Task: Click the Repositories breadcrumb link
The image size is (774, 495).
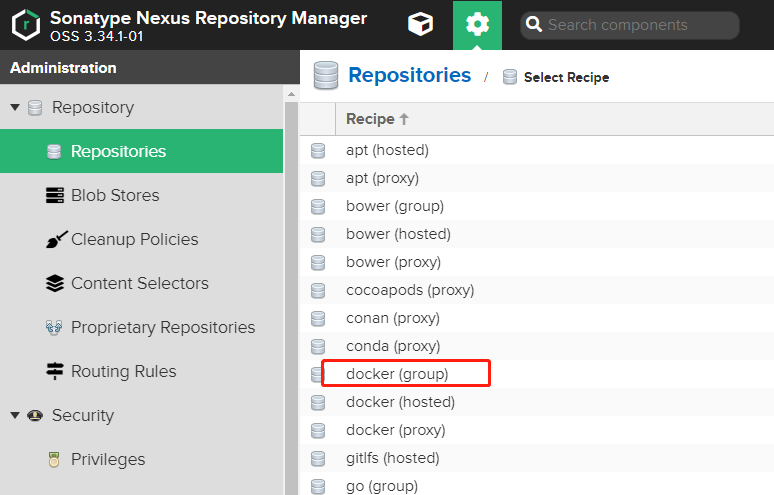Action: click(x=409, y=75)
